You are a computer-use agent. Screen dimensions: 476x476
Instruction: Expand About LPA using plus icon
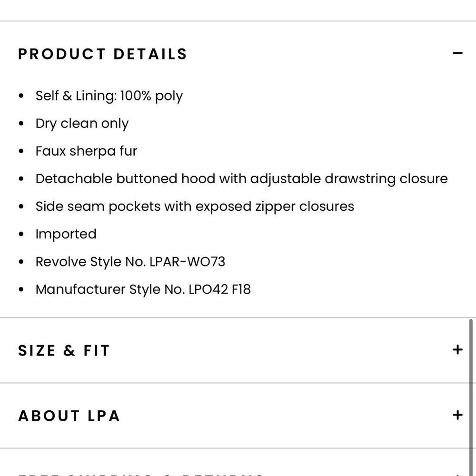click(457, 415)
